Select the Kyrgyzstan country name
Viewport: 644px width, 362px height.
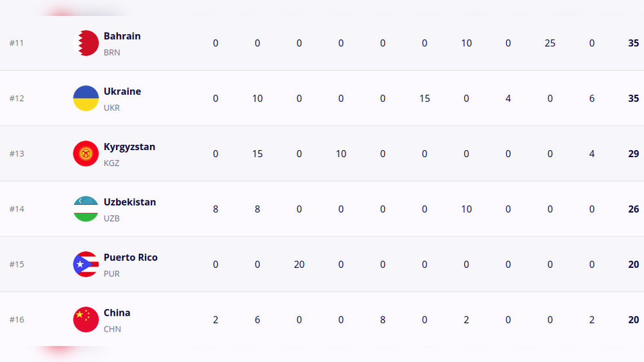pyautogui.click(x=129, y=147)
